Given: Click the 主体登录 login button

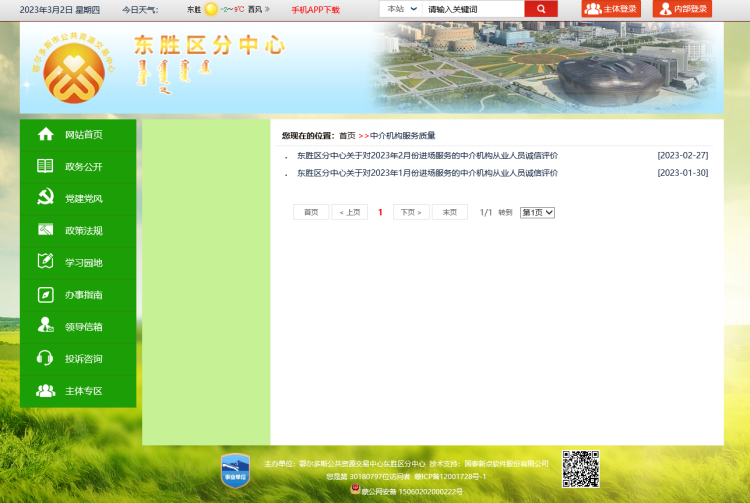Looking at the screenshot, I should 611,9.
